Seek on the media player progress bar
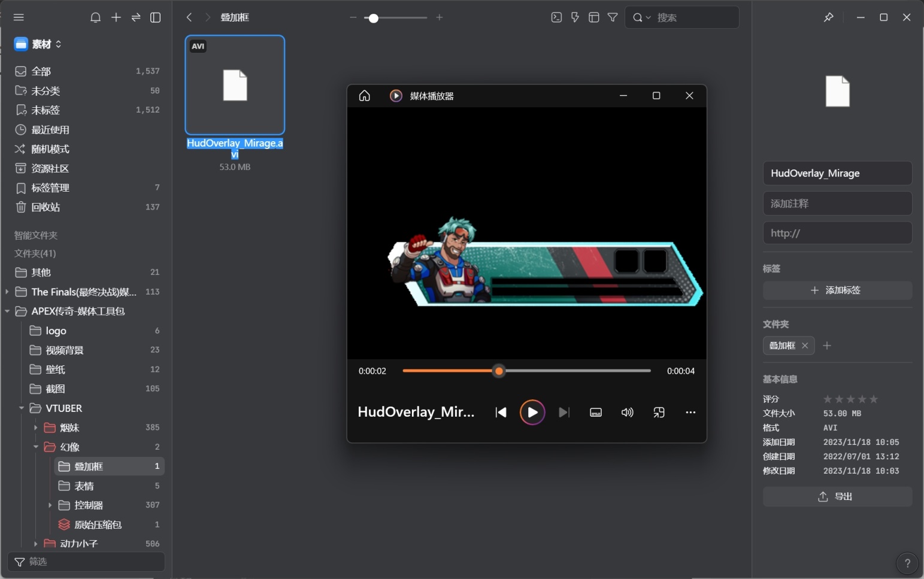The image size is (924, 579). click(x=526, y=371)
